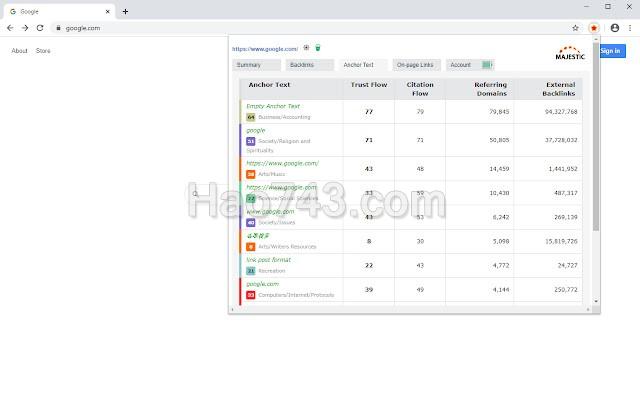The height and width of the screenshot is (400, 640).
Task: Select the Anchor Text tab
Action: pyautogui.click(x=363, y=65)
